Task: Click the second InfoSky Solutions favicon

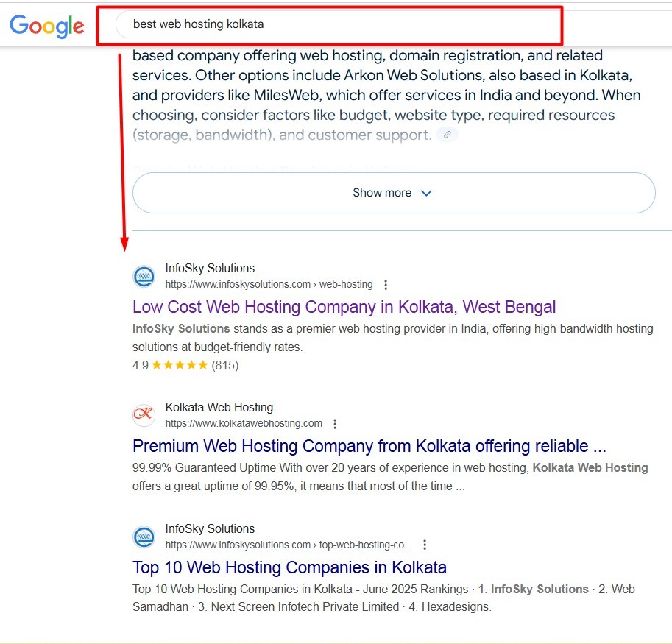Action: (144, 537)
